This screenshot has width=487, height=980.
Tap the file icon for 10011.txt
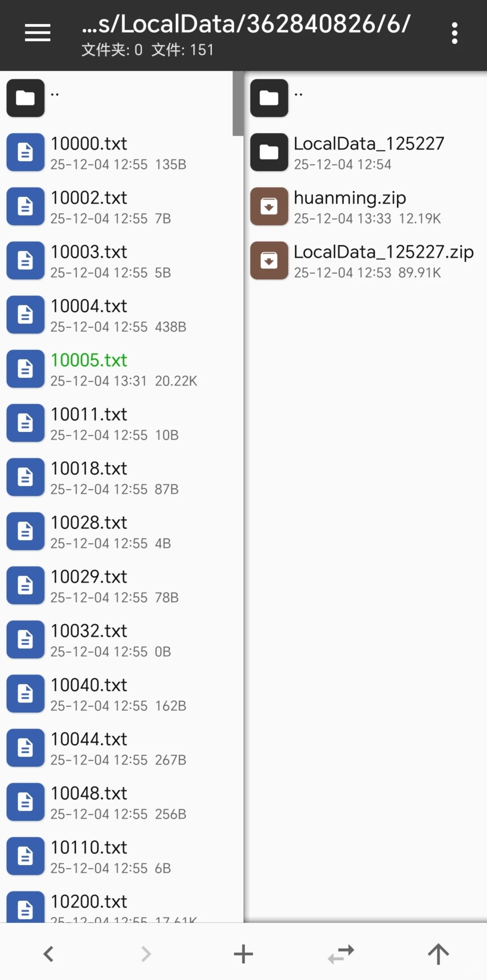tap(25, 423)
